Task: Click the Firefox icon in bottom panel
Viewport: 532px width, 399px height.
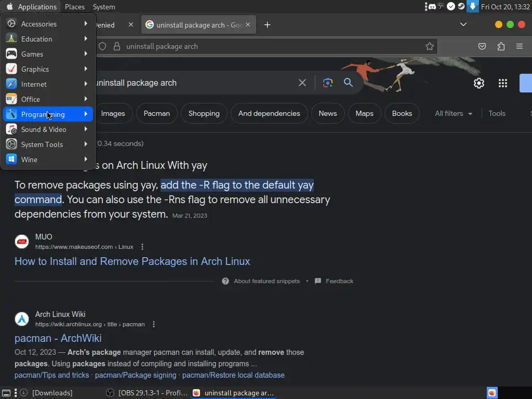Action: point(492,393)
